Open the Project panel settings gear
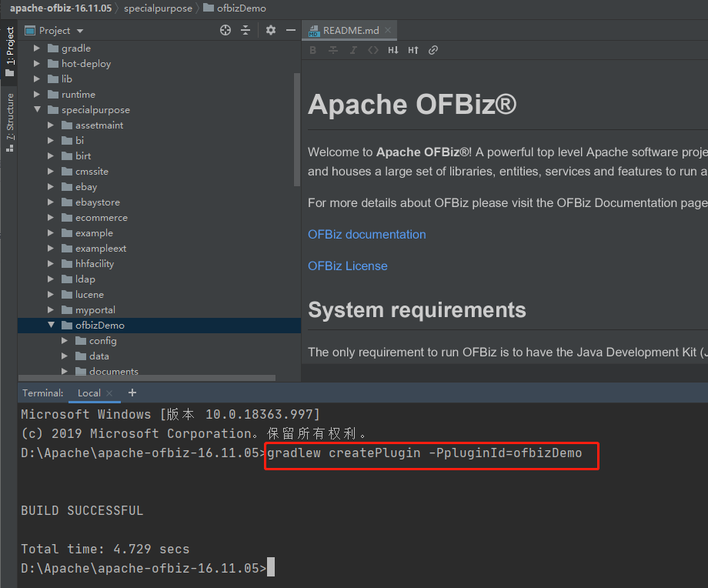 tap(271, 30)
